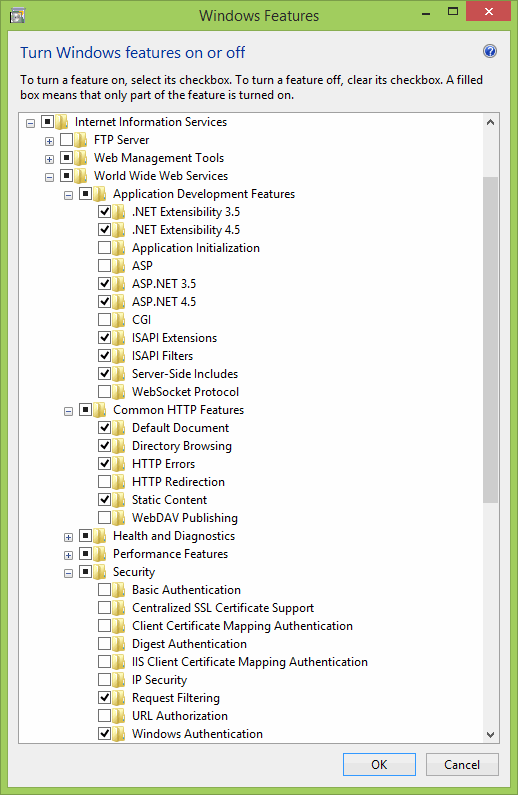Expand the FTP Server node
The image size is (518, 795).
tap(49, 141)
